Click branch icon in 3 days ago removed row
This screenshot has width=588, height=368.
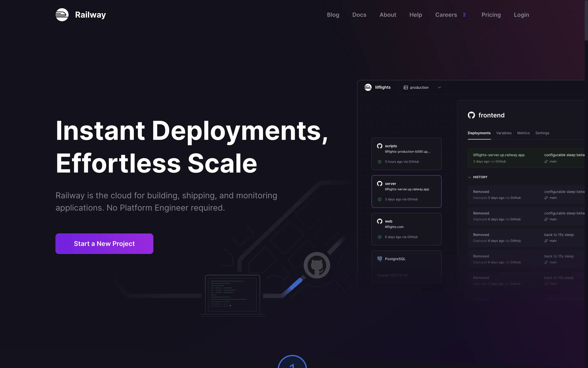click(546, 198)
